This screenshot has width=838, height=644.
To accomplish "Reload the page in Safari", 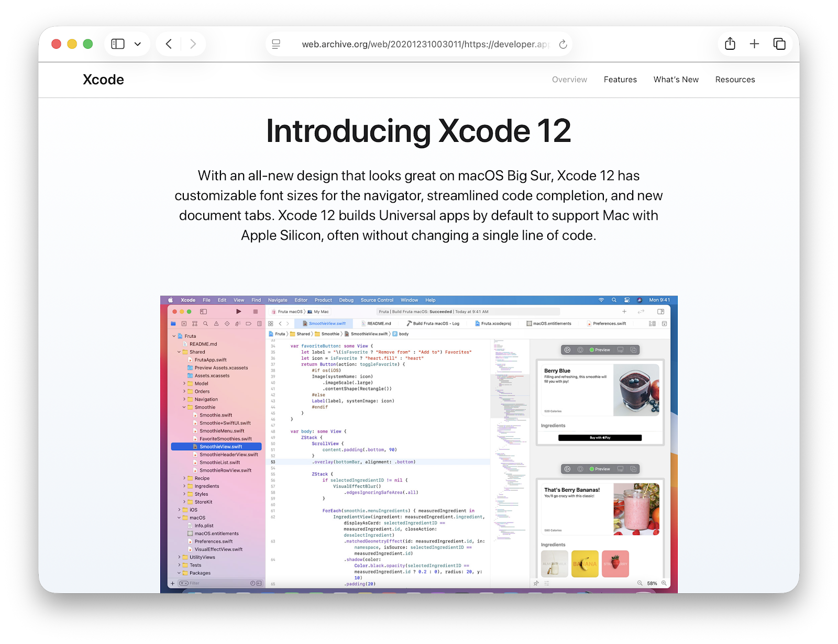I will click(563, 44).
